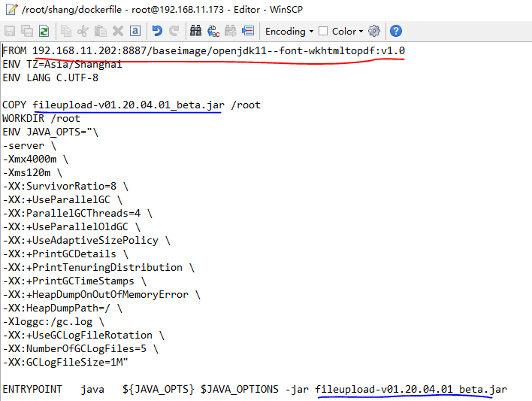Click the Find Next icon
The width and height of the screenshot is (532, 401).
click(231, 31)
